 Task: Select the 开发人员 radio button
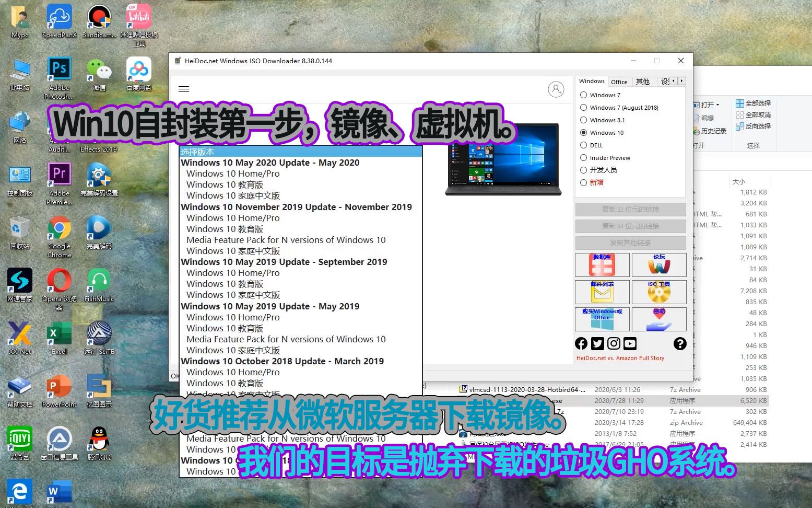coord(584,170)
